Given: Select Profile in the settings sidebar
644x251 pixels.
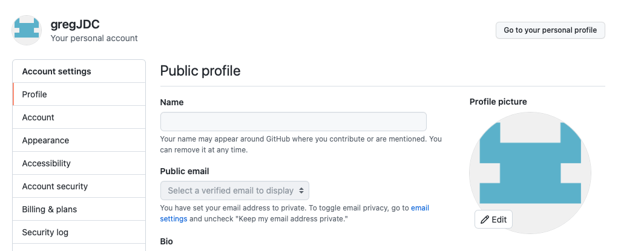Looking at the screenshot, I should [x=34, y=94].
